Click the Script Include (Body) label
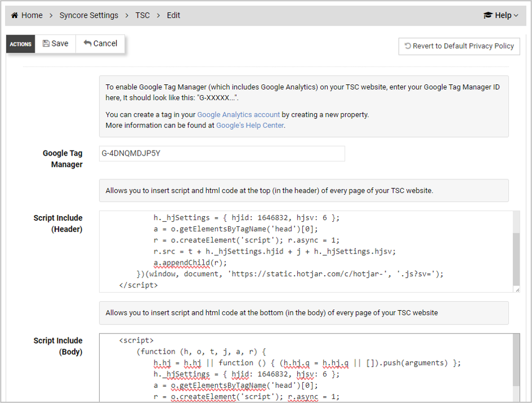This screenshot has width=532, height=403. (58, 346)
